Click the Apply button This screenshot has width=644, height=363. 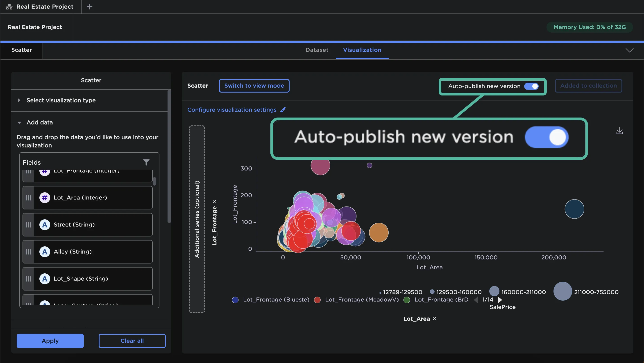50,340
